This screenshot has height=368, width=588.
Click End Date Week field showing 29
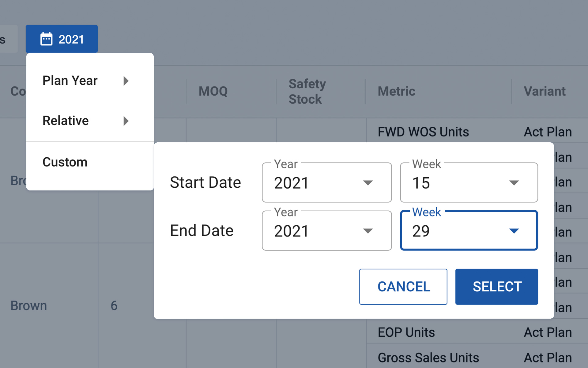point(469,230)
